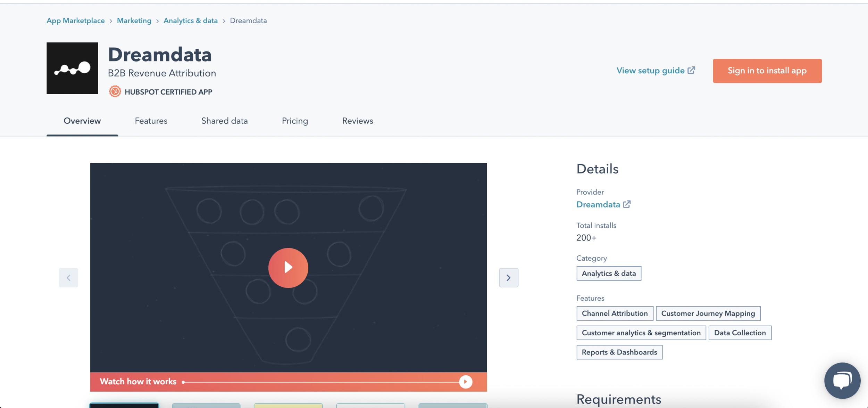Click external link icon next to Dreamdata provider
This screenshot has width=868, height=408.
point(627,204)
